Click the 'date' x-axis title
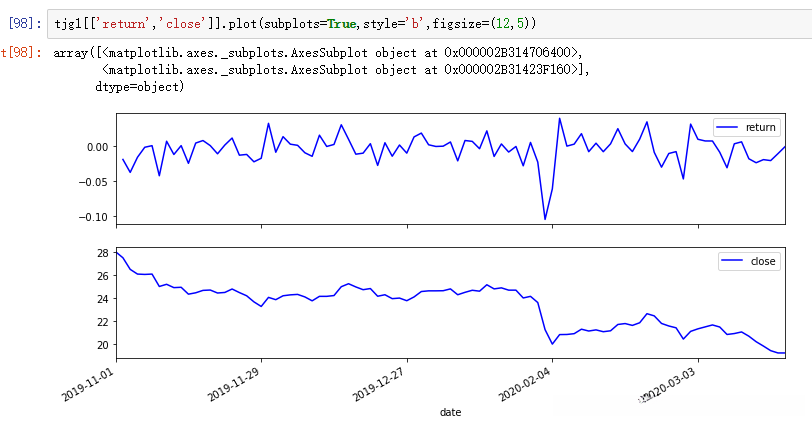 451,413
